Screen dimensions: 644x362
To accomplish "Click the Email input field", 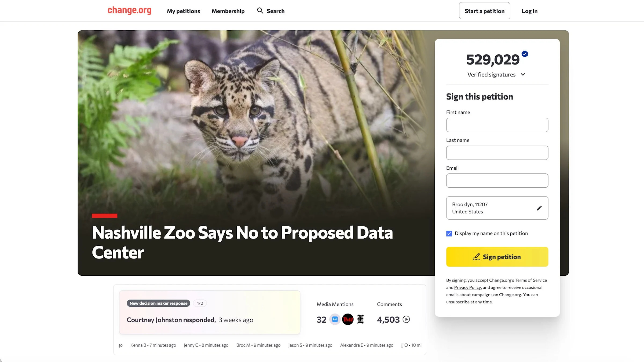I will [497, 180].
